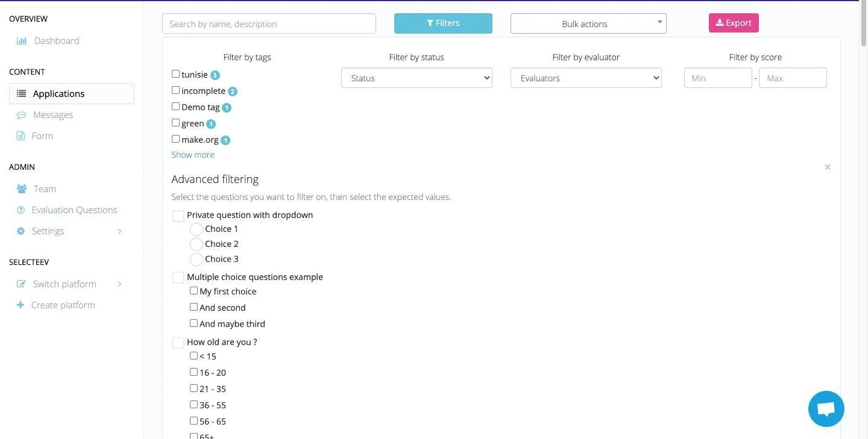Click the Evaluation Questions help icon
This screenshot has width=868, height=439.
coord(21,210)
